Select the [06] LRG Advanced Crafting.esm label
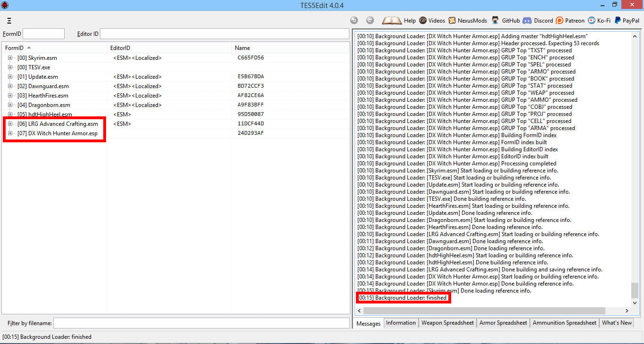 pos(58,124)
